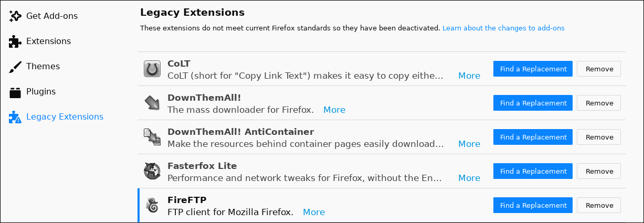Expand DownThemAll! description via More

coord(334,110)
